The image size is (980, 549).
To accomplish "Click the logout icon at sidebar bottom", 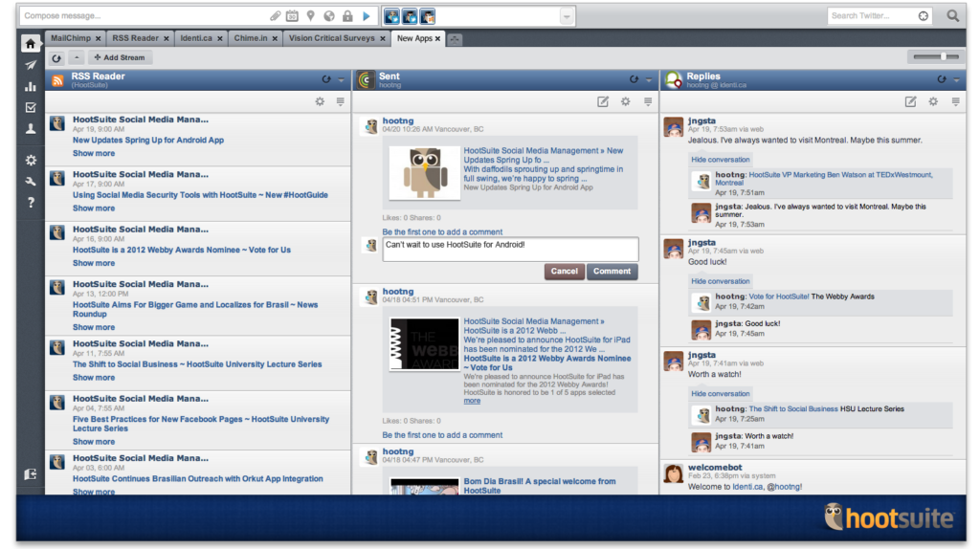I will click(30, 474).
